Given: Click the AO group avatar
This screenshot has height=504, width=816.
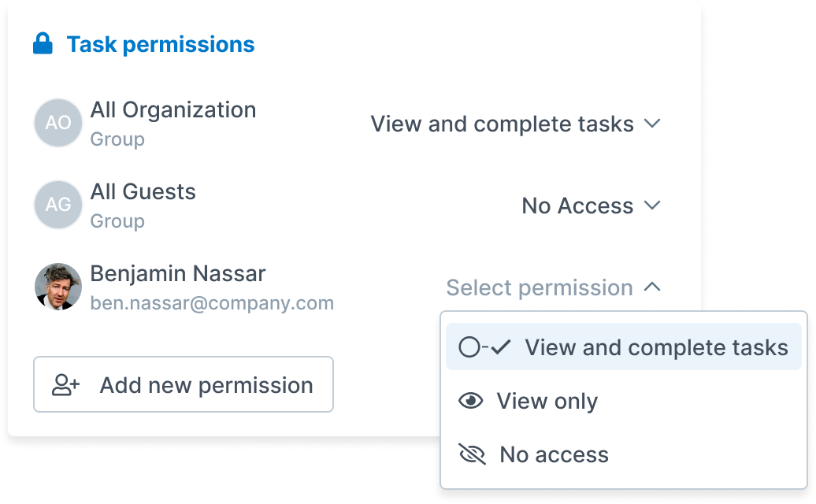Looking at the screenshot, I should click(x=58, y=123).
